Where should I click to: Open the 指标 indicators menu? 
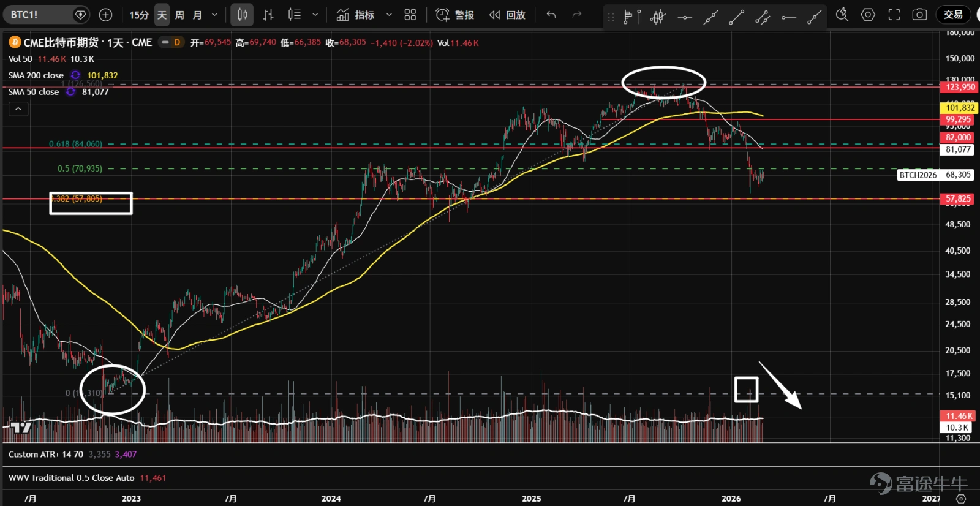(356, 15)
